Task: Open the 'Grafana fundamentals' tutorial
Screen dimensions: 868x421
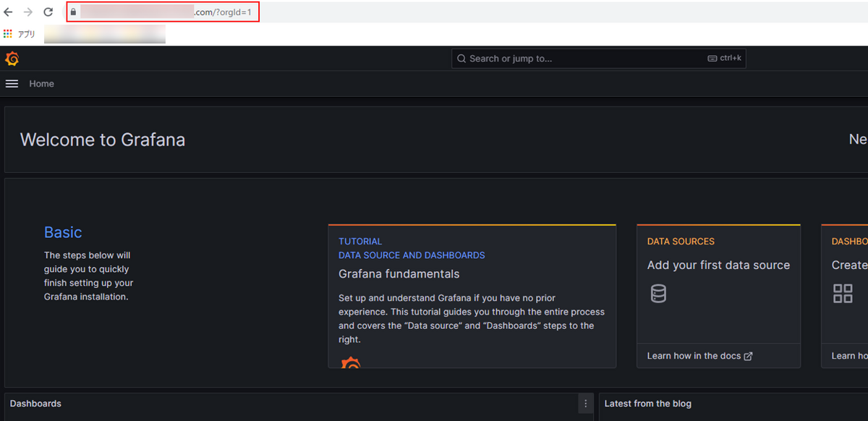Action: coord(399,273)
